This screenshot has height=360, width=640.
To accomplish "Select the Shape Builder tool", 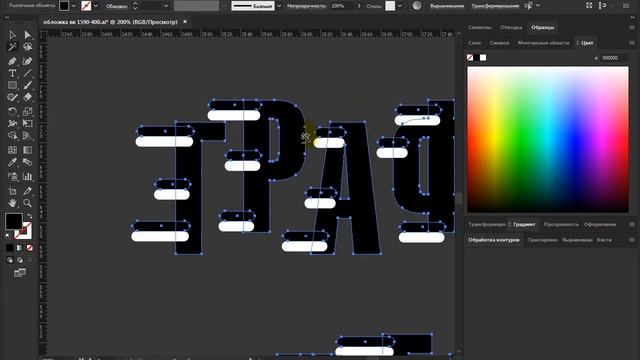I will (x=12, y=136).
